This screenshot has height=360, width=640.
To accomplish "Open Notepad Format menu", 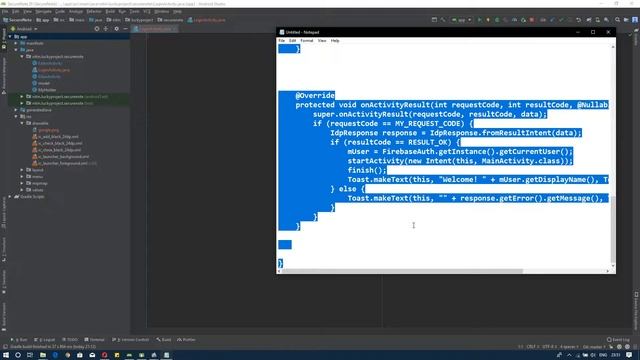I will 307,41.
